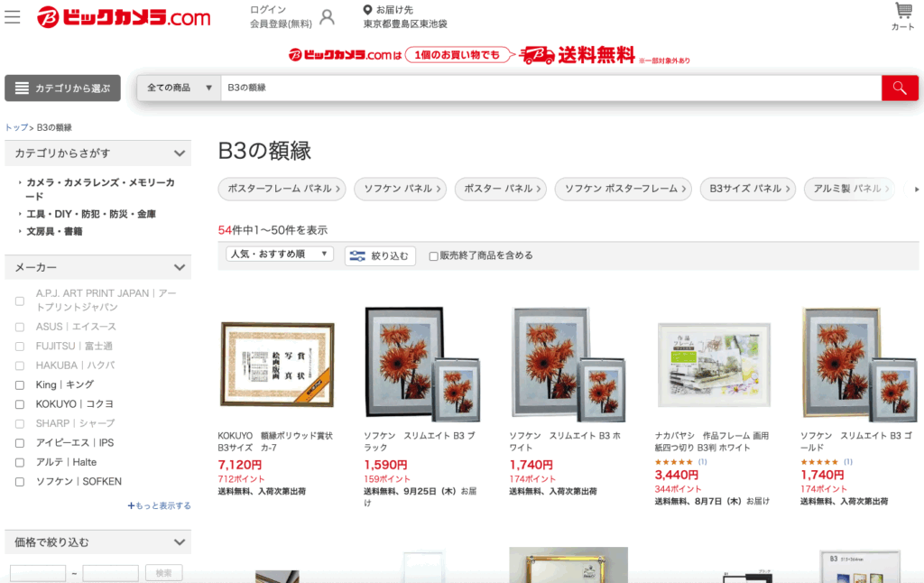The height and width of the screenshot is (583, 924).
Task: Click the 絞り込む filter icon button
Action: (380, 255)
